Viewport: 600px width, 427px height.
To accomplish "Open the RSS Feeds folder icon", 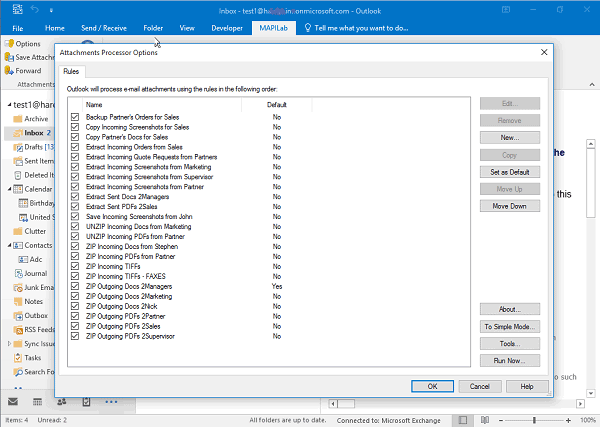I will [18, 330].
